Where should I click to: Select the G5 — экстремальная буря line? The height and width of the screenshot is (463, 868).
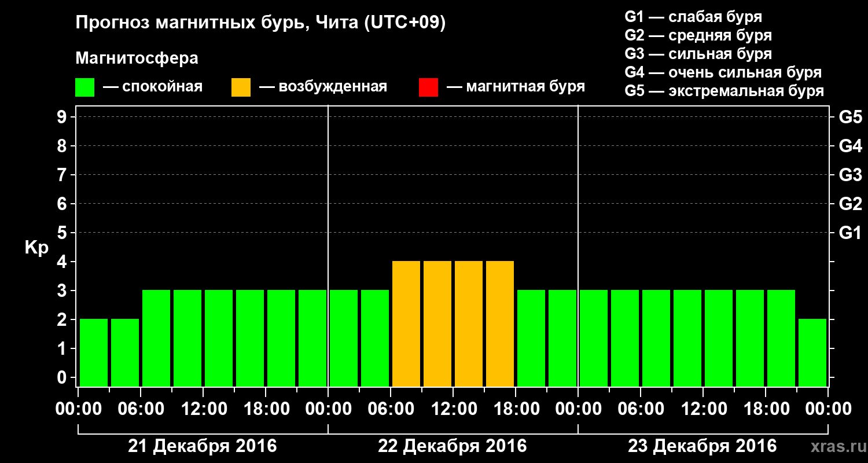724,91
